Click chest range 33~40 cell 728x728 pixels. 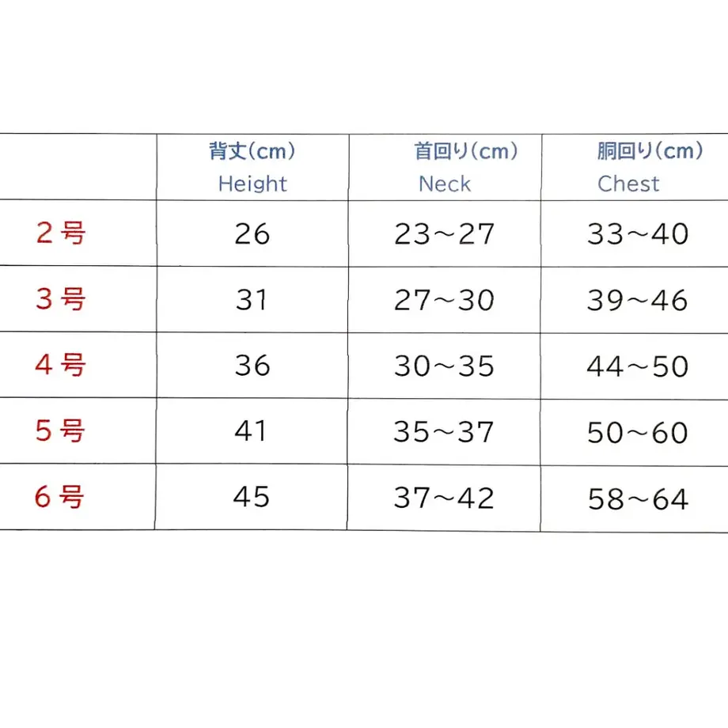coord(635,233)
